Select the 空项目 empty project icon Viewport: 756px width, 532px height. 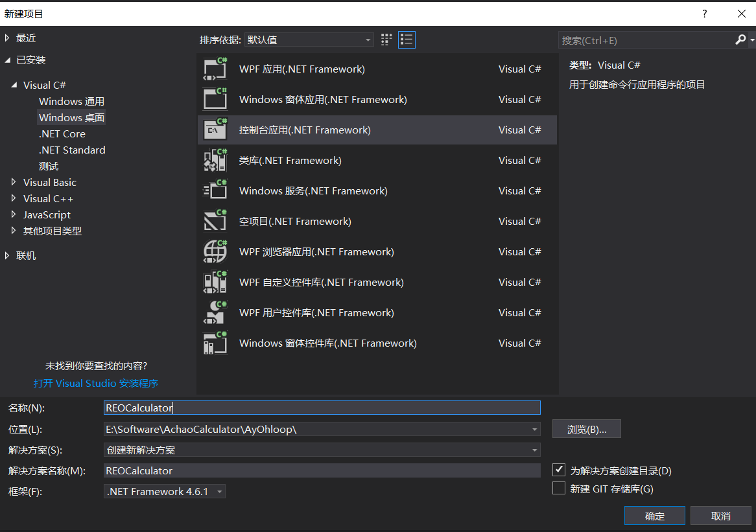[215, 221]
